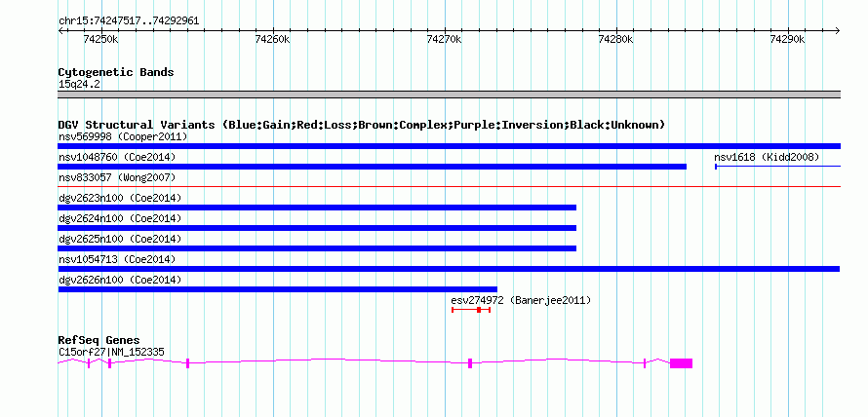The height and width of the screenshot is (417, 868).
Task: Click the dgv2625n100 (Coe2014) blue bar
Action: 317,248
